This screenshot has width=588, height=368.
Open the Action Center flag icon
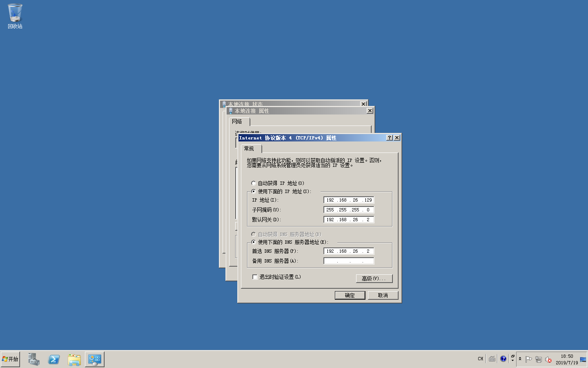tap(529, 359)
